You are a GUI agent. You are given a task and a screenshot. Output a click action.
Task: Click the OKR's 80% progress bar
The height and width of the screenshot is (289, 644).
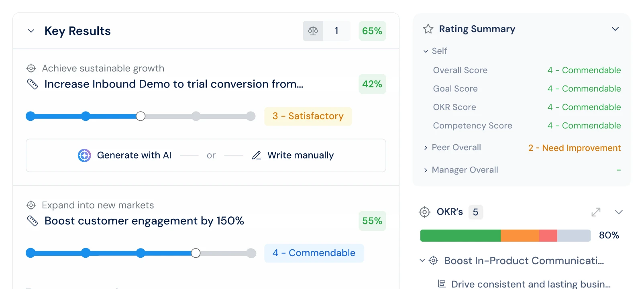(505, 236)
